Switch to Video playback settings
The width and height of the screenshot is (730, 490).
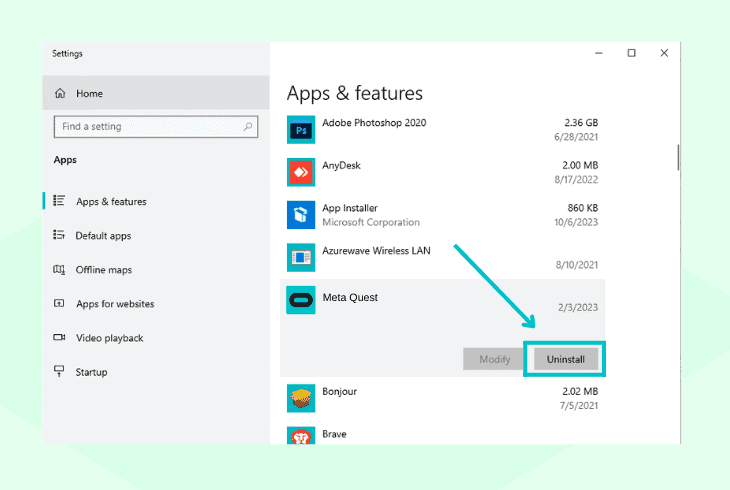(x=109, y=338)
